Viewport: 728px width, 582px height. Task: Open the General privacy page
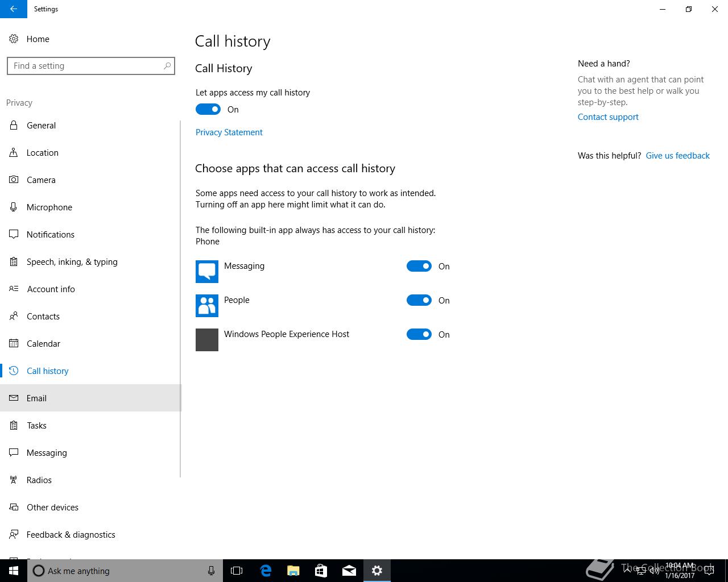click(x=90, y=125)
